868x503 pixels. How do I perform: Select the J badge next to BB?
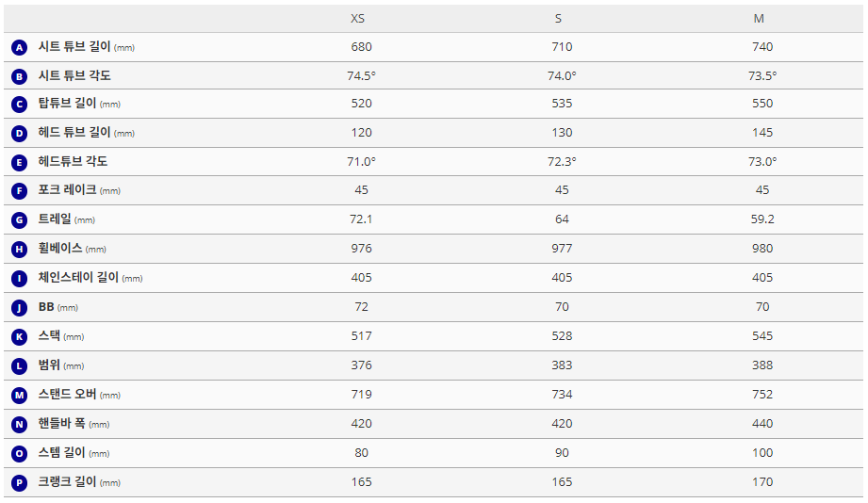[x=19, y=307]
